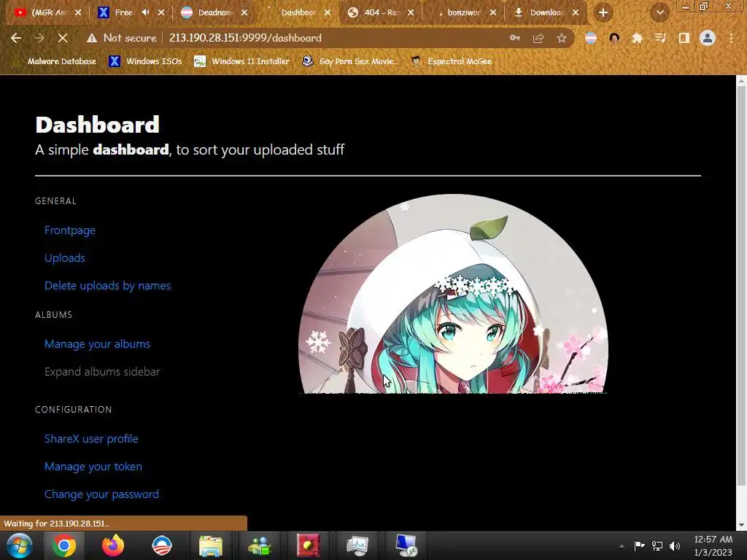The height and width of the screenshot is (560, 747).
Task: Open Manage your token
Action: coord(93,467)
